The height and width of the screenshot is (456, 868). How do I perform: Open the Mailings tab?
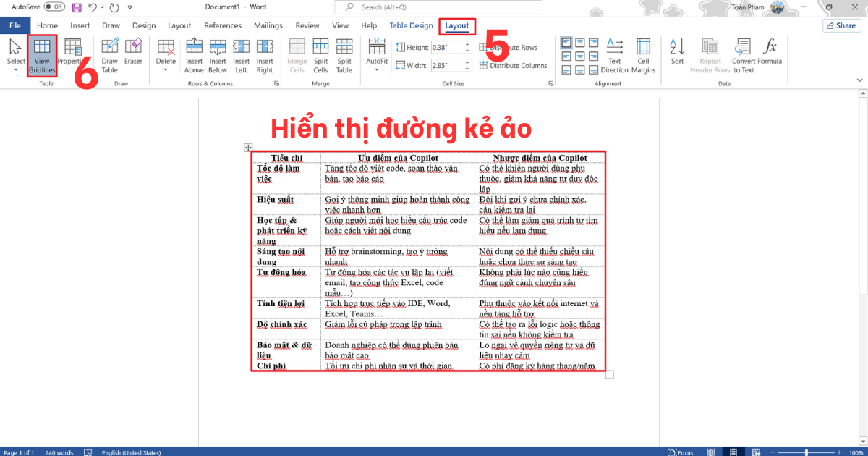(x=268, y=25)
